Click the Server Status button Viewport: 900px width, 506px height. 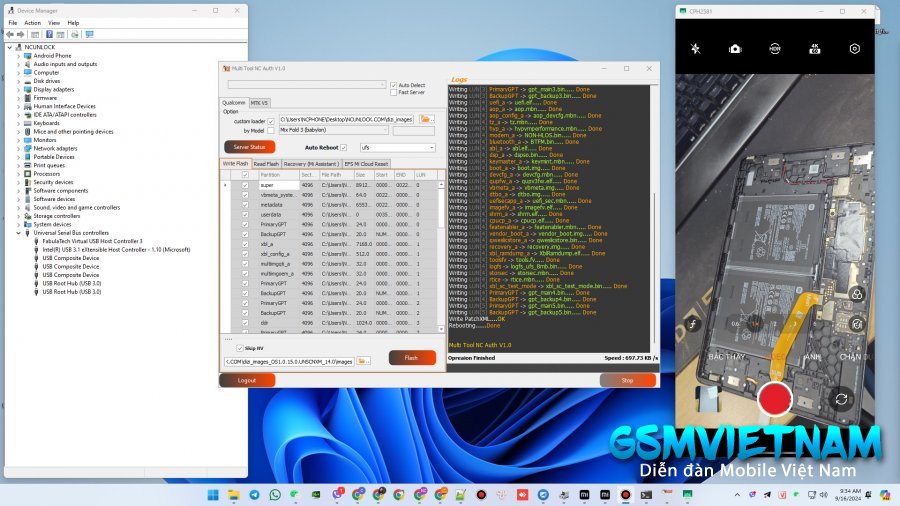click(x=249, y=147)
